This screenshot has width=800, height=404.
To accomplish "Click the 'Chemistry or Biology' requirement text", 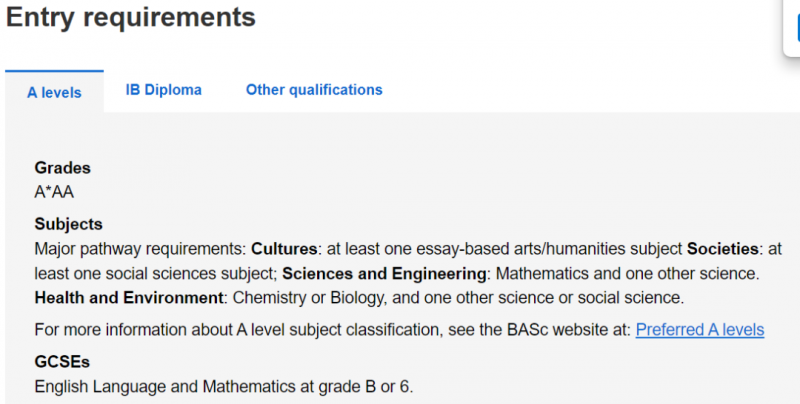I will coord(310,297).
